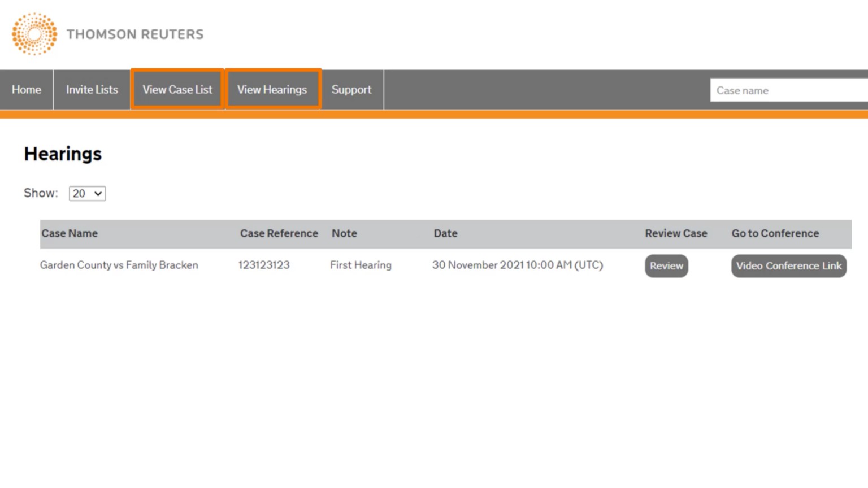Open View Case List
The height and width of the screenshot is (488, 868).
tap(177, 89)
